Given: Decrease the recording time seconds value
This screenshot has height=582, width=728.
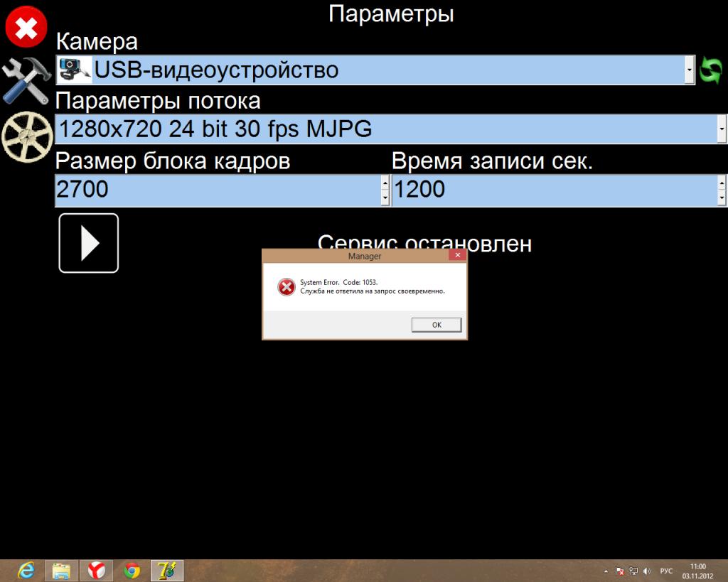Looking at the screenshot, I should [x=722, y=198].
